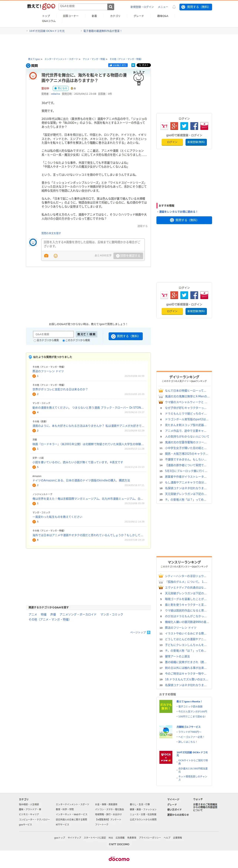Open the 趣味Q&A navigation tab
The height and width of the screenshot is (868, 238).
pos(162,16)
